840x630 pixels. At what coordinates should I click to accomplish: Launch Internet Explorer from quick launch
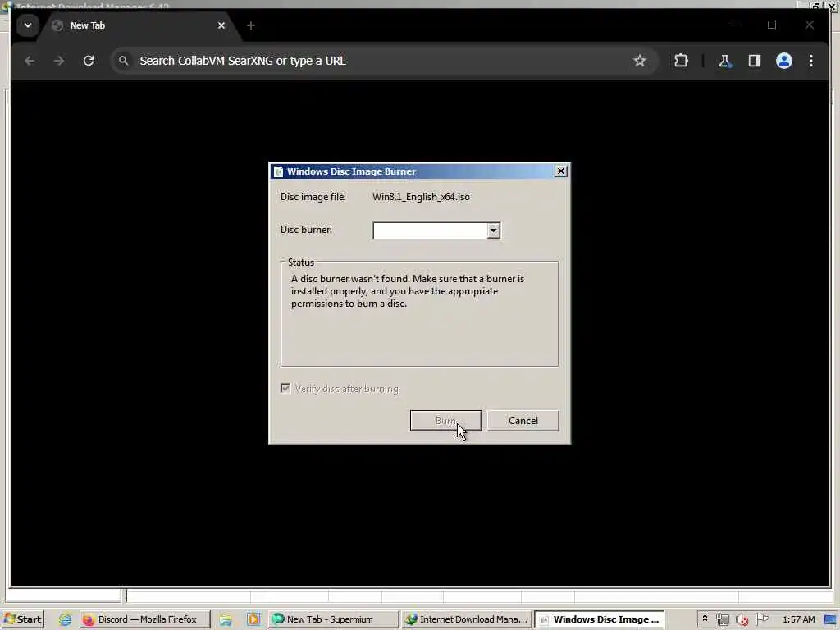click(x=66, y=619)
